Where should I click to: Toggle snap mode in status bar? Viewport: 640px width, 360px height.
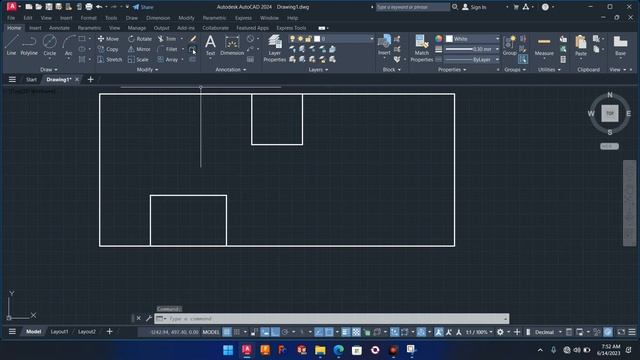click(236, 332)
